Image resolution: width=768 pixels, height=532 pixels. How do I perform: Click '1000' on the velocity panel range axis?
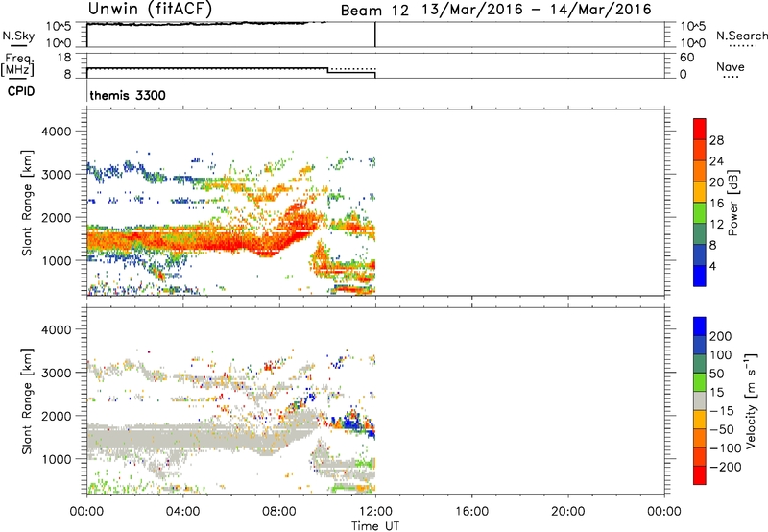[57, 459]
